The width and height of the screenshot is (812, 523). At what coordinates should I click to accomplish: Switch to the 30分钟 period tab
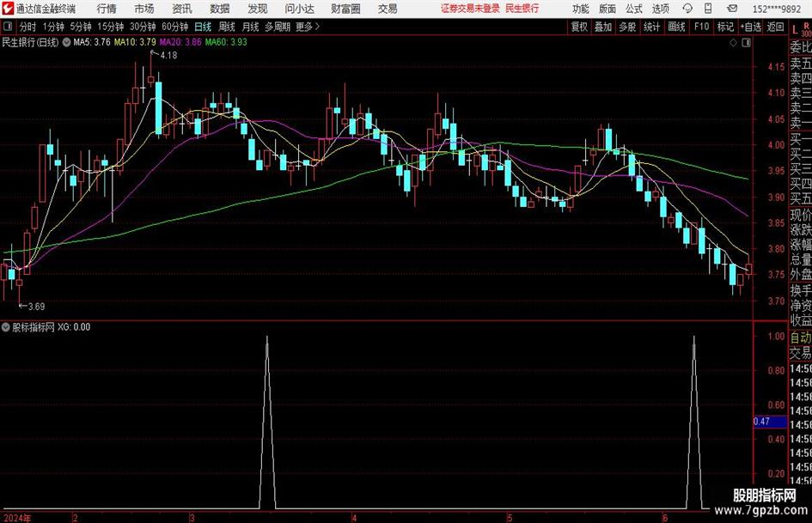[x=143, y=27]
